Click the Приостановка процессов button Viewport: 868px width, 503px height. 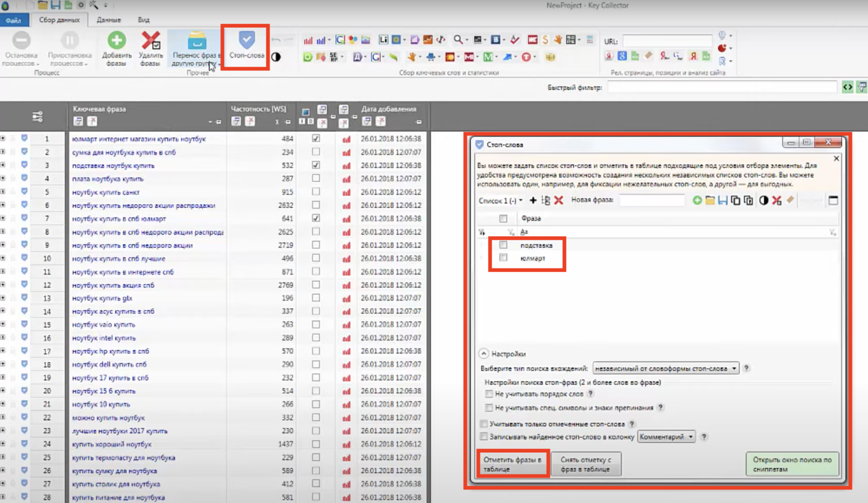(70, 49)
